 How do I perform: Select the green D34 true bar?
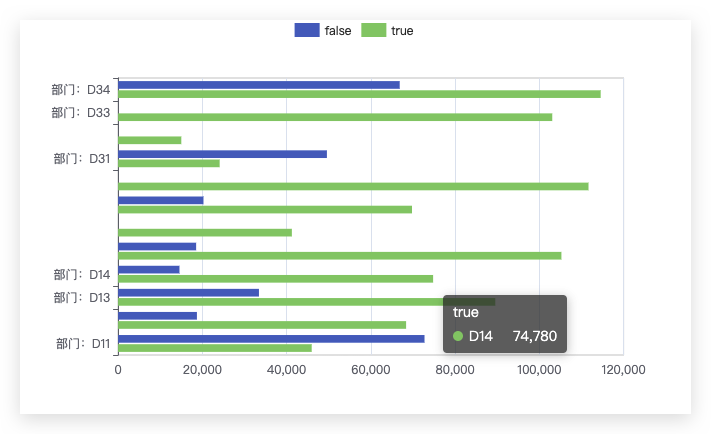pos(360,94)
